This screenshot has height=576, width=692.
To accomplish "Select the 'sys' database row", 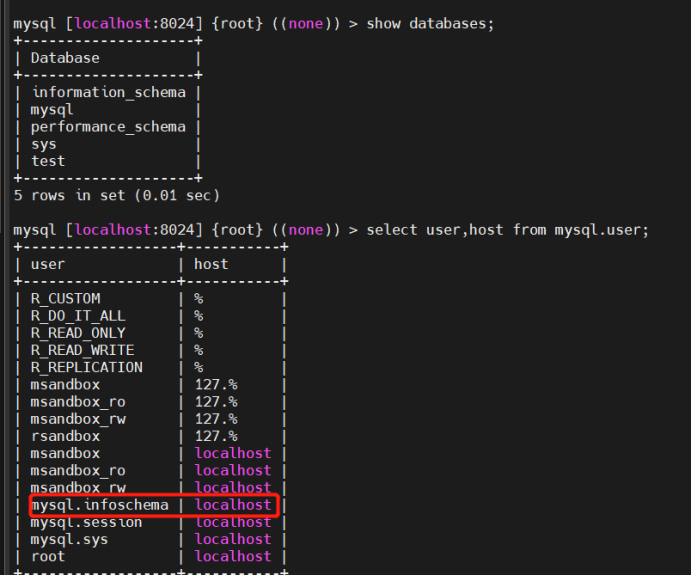I will point(44,144).
